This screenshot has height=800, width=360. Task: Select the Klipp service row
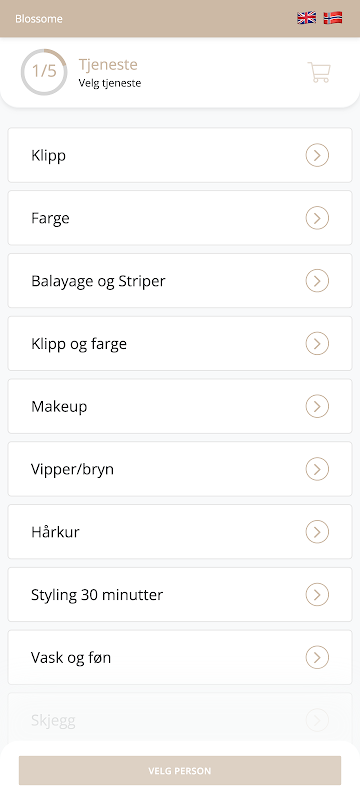(x=180, y=155)
